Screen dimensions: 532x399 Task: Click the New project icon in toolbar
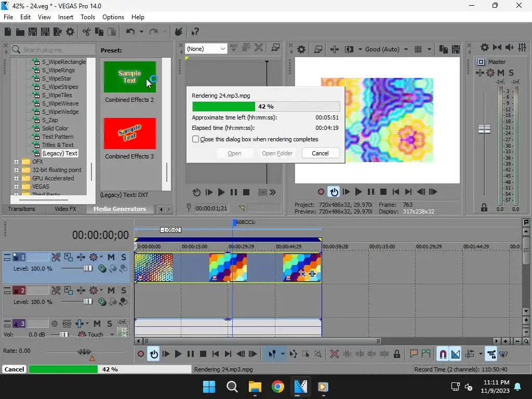coord(8,32)
